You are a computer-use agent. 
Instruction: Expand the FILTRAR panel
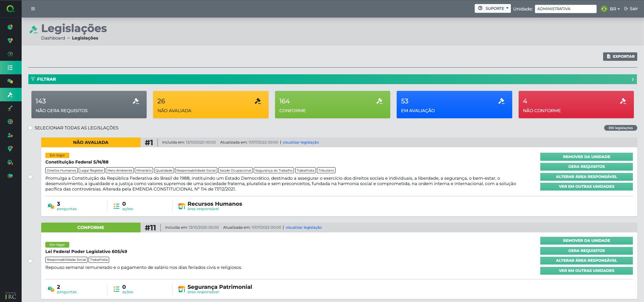pos(332,79)
